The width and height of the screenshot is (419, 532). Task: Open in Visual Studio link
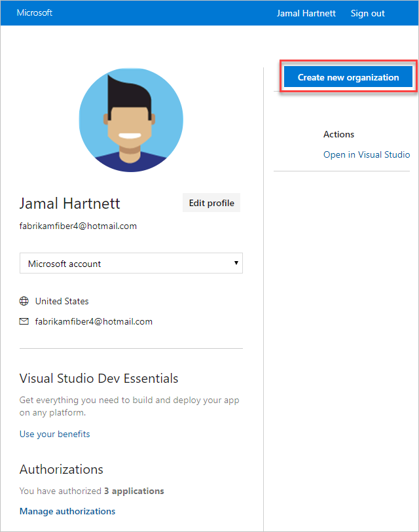pyautogui.click(x=366, y=154)
